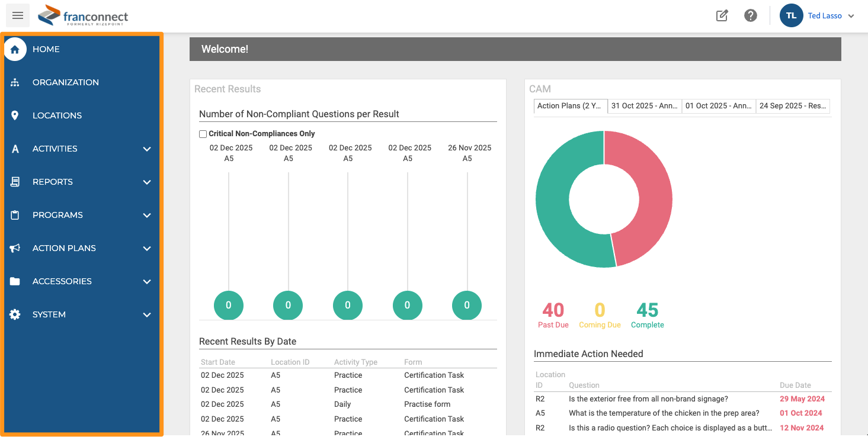Image resolution: width=868 pixels, height=437 pixels.
Task: Enable Critical Non-Compliances Only checkbox
Action: [203, 134]
